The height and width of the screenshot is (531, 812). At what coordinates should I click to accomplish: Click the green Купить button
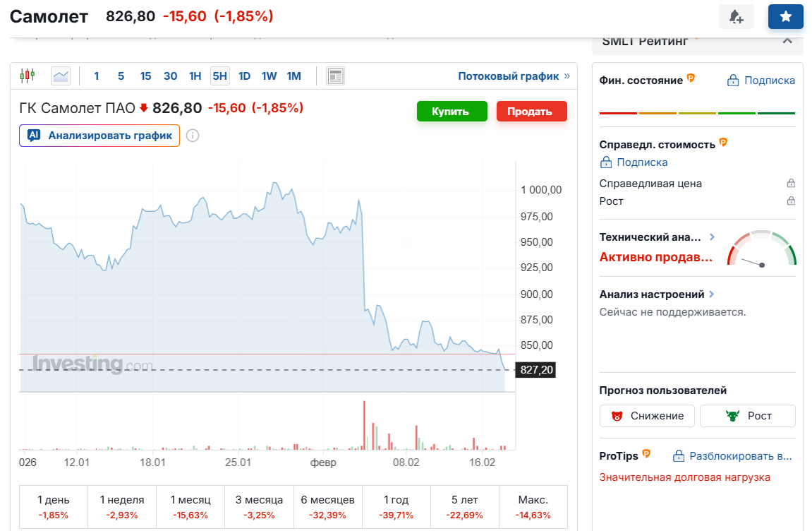452,112
